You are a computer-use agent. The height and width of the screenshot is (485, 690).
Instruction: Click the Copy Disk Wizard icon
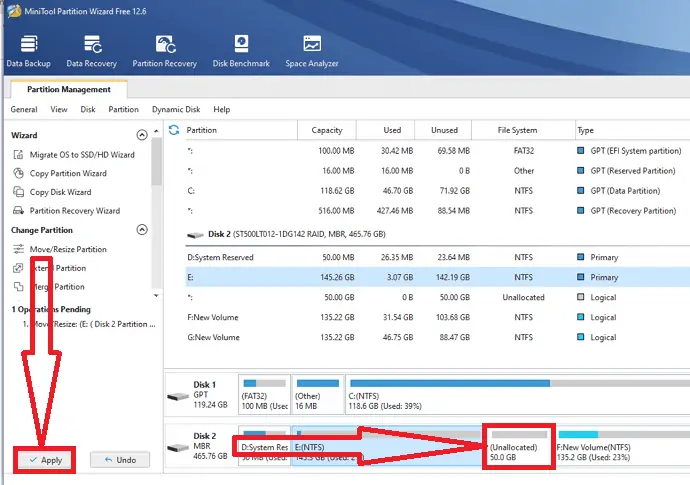point(18,192)
